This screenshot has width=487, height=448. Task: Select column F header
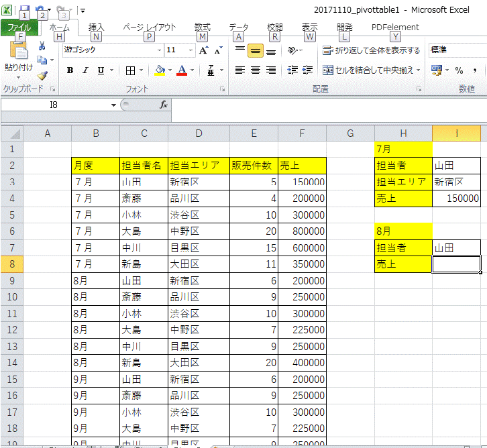[x=302, y=133]
